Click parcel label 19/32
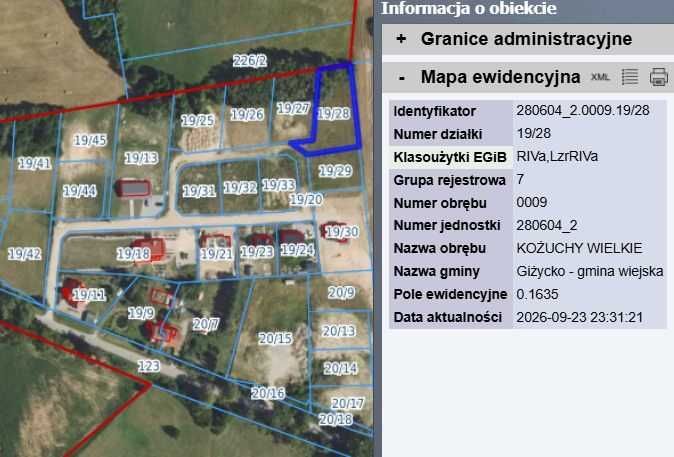 point(240,187)
